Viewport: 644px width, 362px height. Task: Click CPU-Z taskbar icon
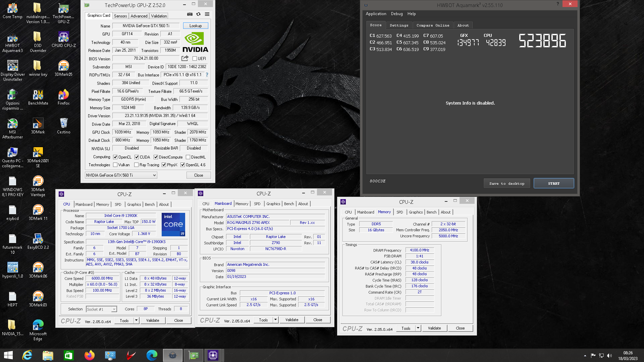tap(213, 355)
